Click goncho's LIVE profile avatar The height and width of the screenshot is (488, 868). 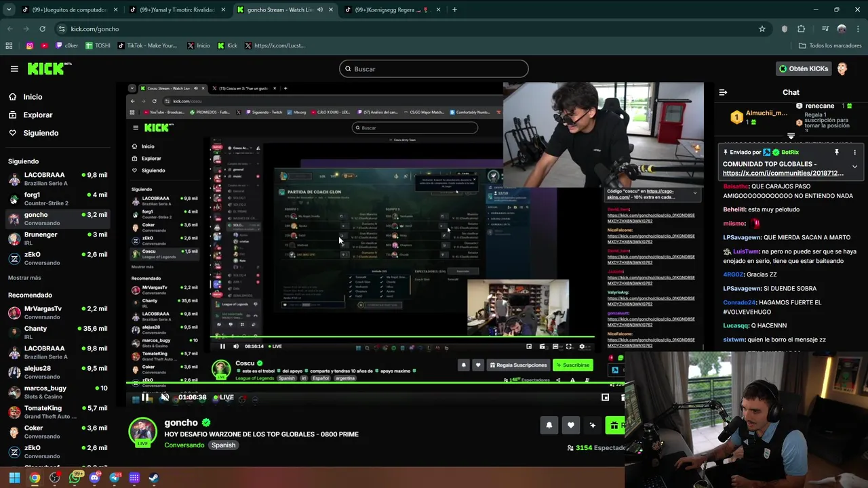pos(143,432)
